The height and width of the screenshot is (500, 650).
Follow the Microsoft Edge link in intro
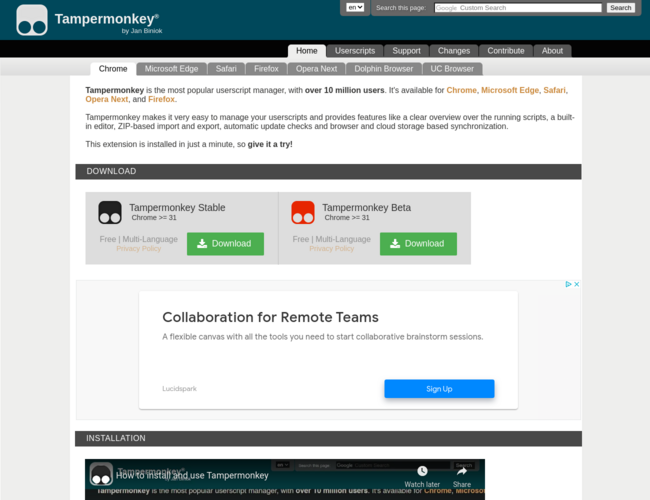[510, 90]
